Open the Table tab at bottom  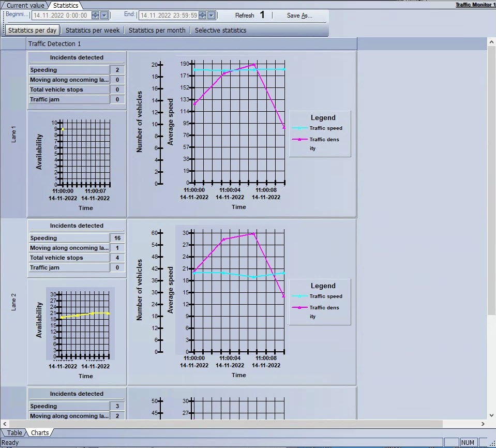[x=14, y=432]
